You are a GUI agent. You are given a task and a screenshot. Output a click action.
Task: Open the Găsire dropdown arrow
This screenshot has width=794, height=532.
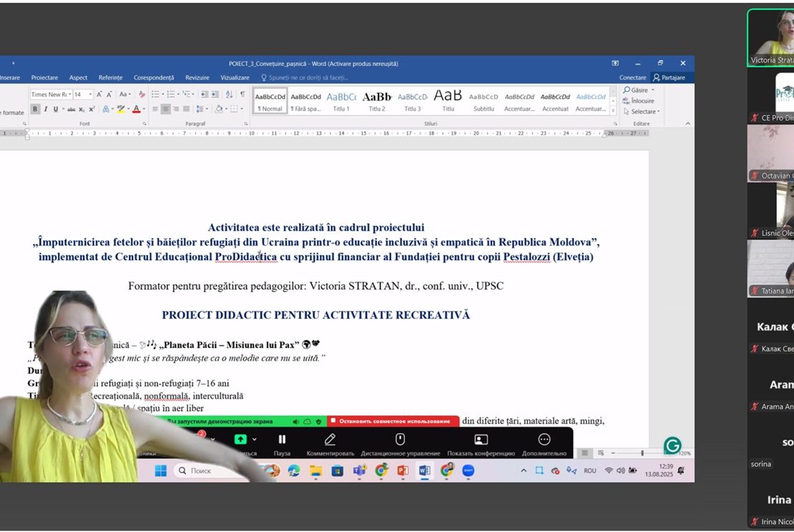coord(652,90)
